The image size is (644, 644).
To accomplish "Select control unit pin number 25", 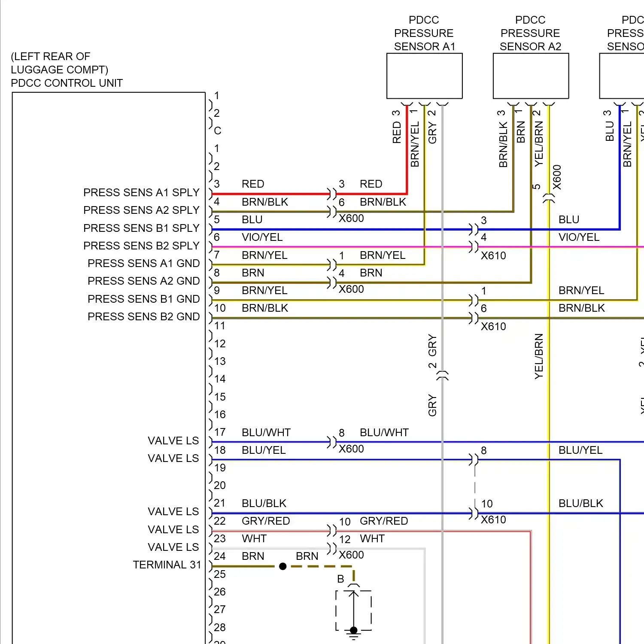I will [220, 574].
